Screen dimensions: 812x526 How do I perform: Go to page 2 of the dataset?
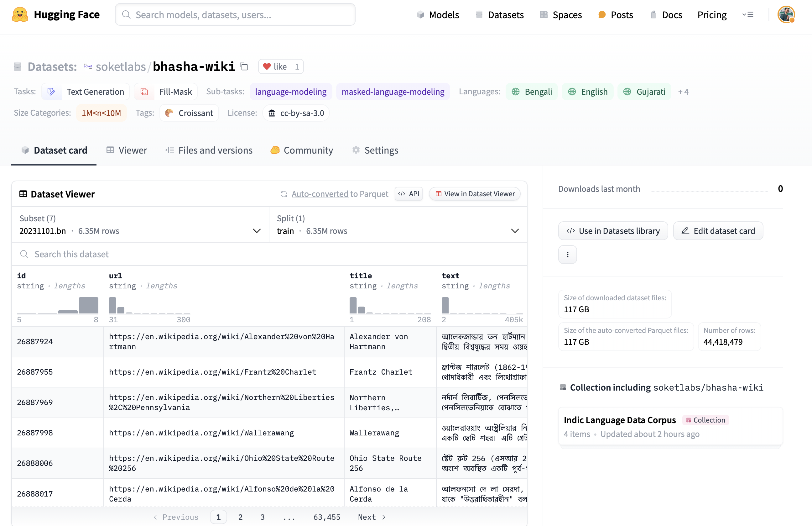click(x=240, y=517)
